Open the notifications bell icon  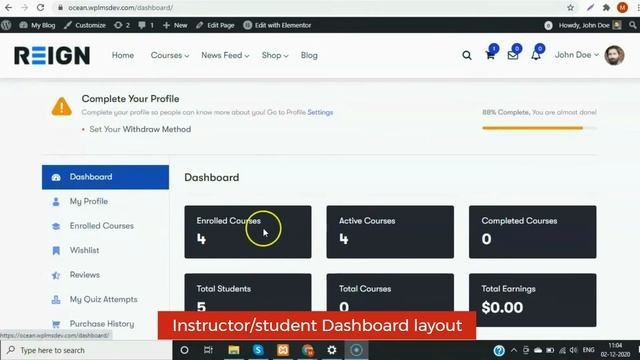pos(536,55)
